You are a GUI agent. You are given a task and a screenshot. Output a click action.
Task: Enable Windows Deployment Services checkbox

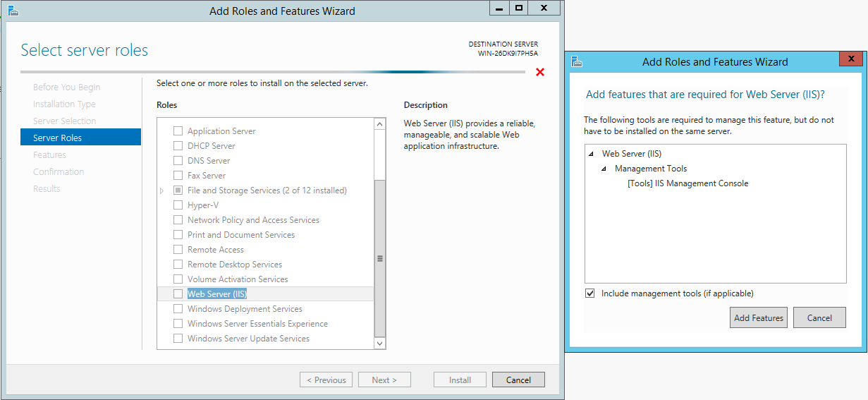point(178,309)
